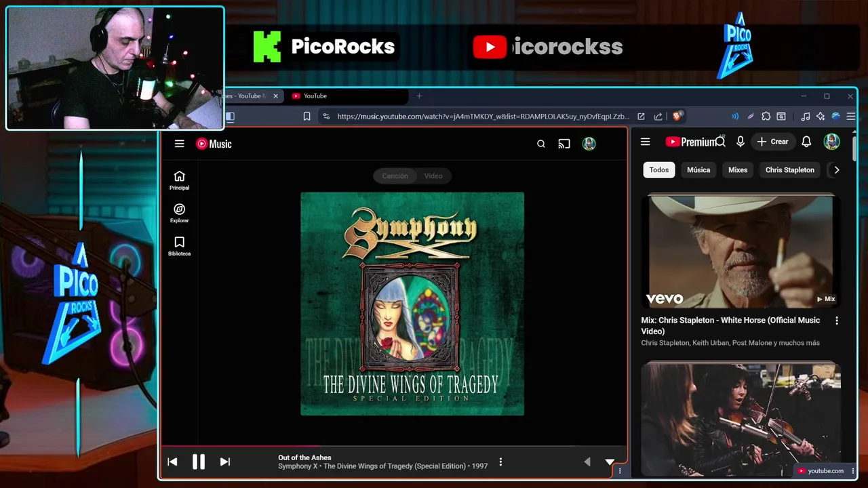The image size is (868, 488).
Task: Open YouTube panel options below player collapse arrow
Action: (x=619, y=471)
